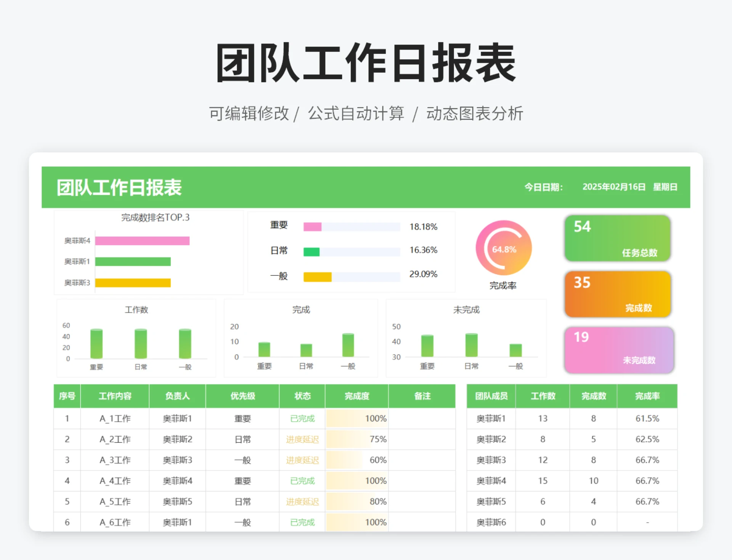
Task: Select 奥菲斯6 in the team member table
Action: [x=491, y=522]
